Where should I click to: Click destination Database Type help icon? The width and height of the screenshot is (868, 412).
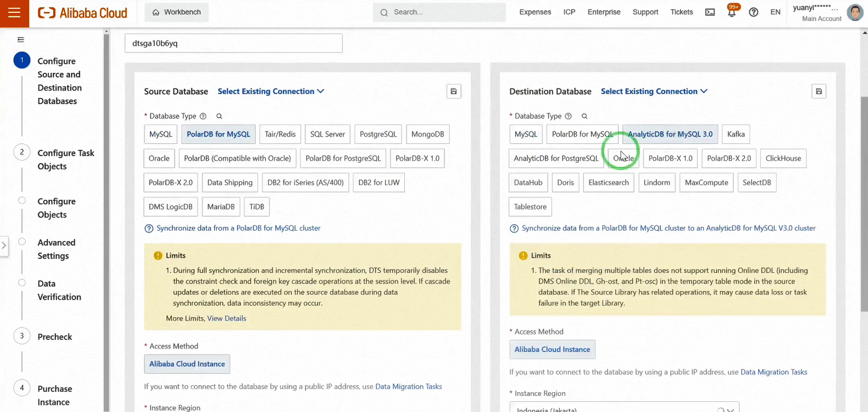tap(568, 116)
